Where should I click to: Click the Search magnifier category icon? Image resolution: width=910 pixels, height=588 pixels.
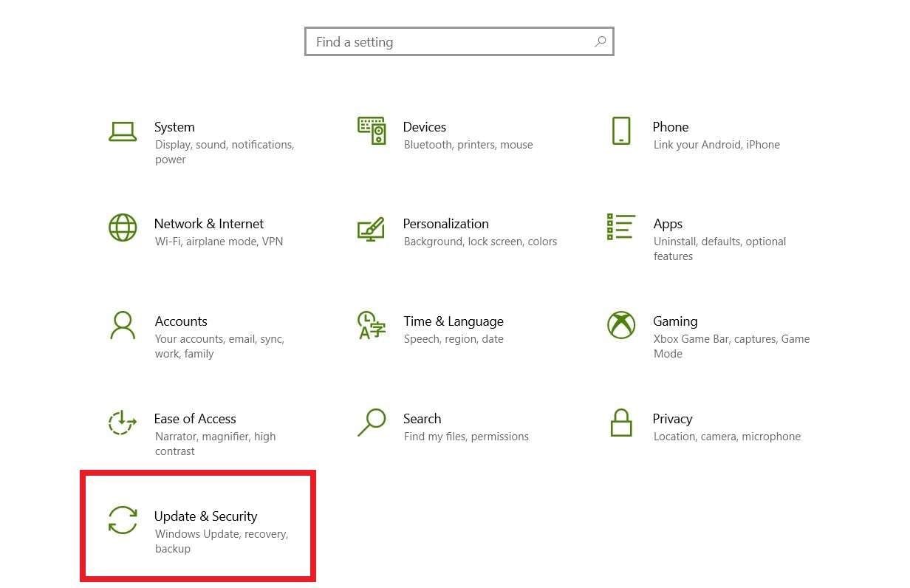click(372, 423)
